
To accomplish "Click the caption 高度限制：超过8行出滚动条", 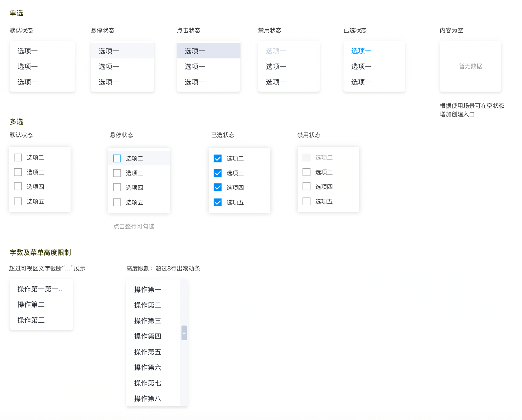I will coord(163,268).
